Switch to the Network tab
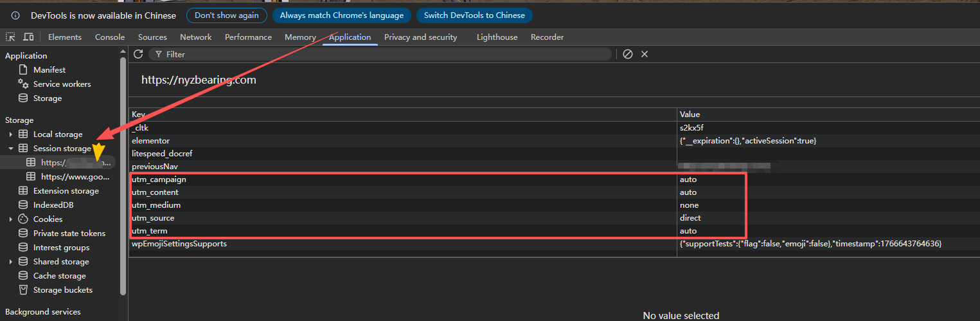980x321 pixels. 196,37
